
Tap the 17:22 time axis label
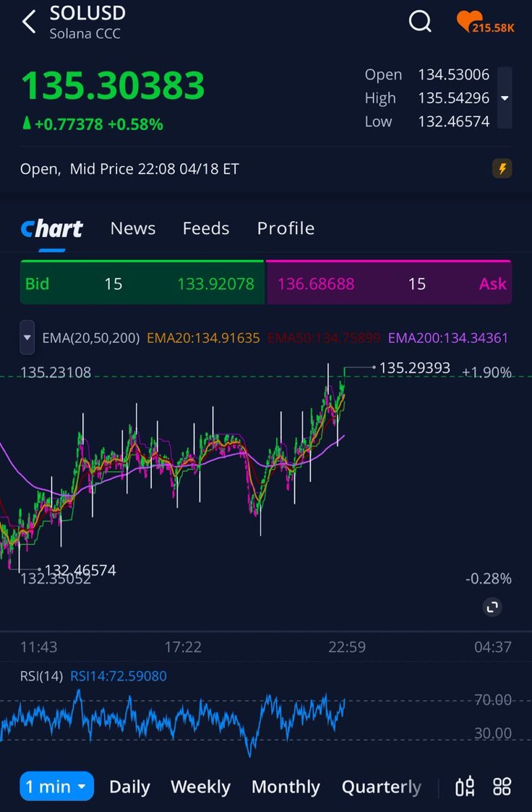[x=183, y=647]
